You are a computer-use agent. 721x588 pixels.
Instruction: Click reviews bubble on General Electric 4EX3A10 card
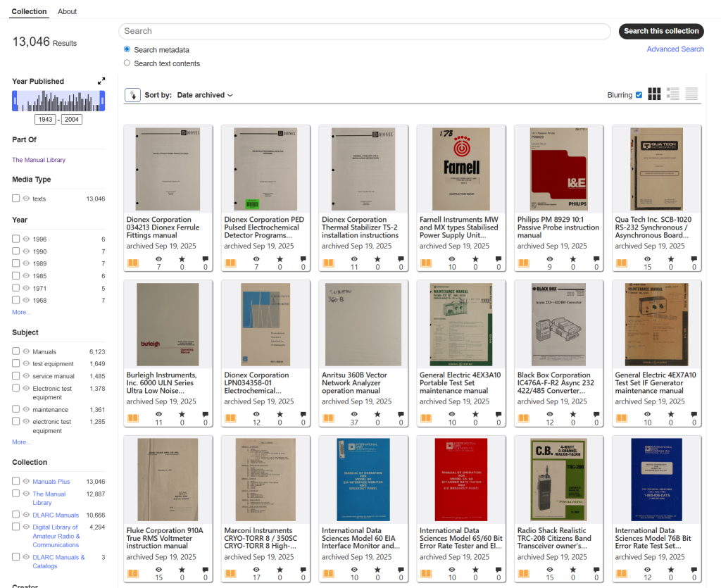click(x=499, y=414)
